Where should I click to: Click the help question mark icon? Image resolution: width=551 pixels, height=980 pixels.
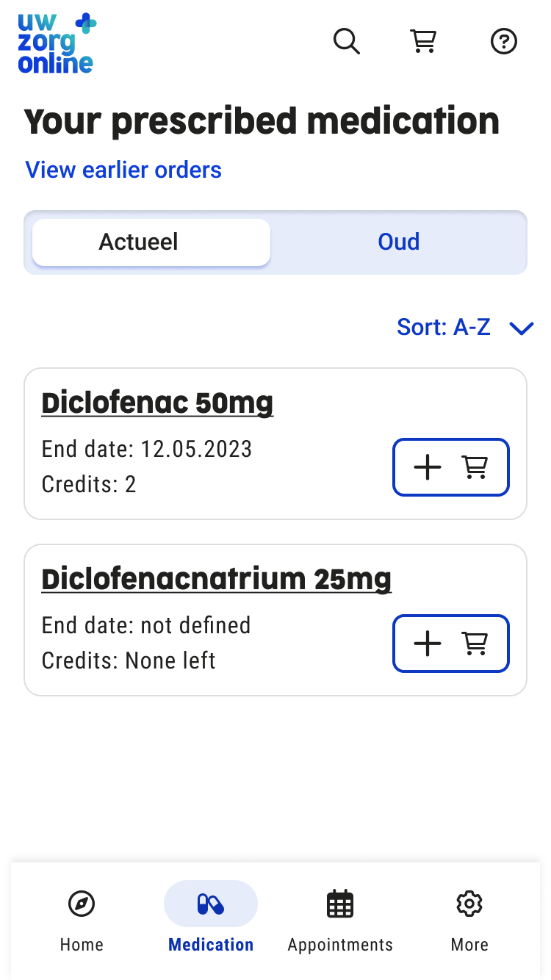[x=504, y=41]
